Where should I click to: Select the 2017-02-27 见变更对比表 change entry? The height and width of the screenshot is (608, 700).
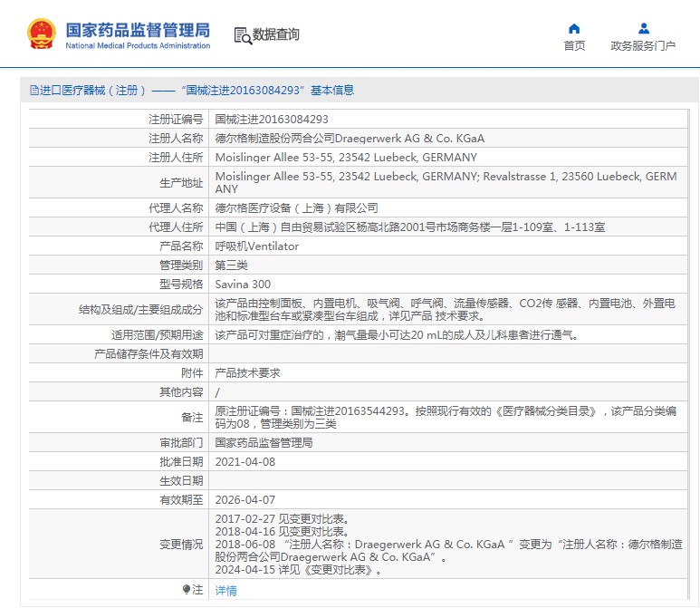283,519
